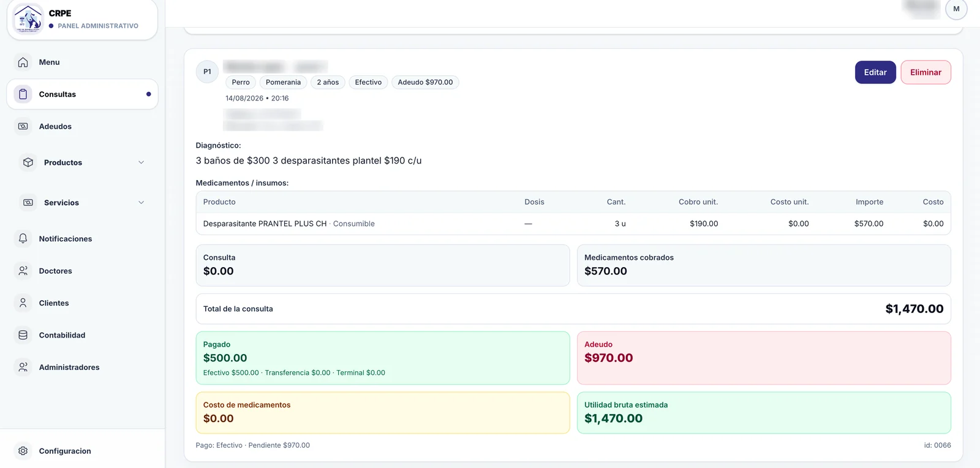Image resolution: width=980 pixels, height=468 pixels.
Task: Open the Contabilidad section
Action: pyautogui.click(x=82, y=335)
